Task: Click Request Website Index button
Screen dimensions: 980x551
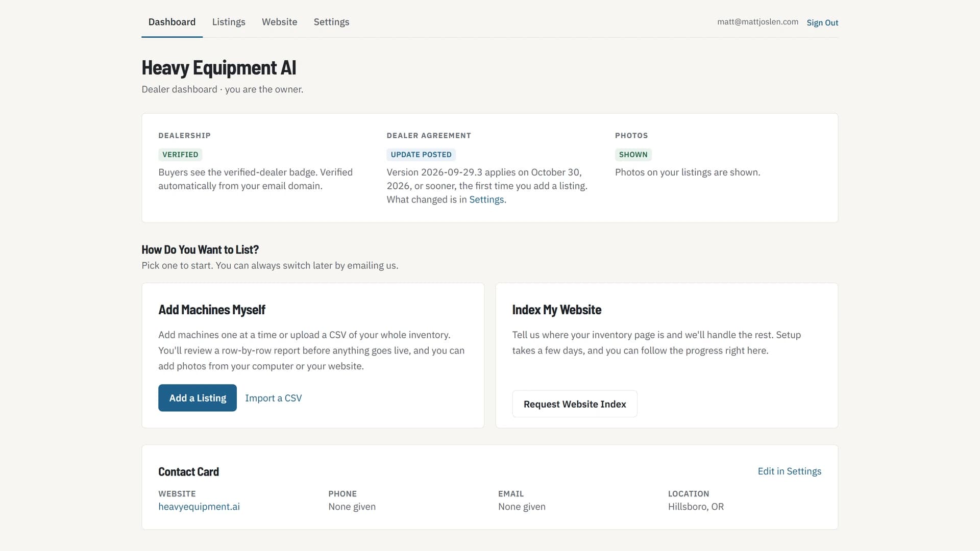Action: (575, 404)
